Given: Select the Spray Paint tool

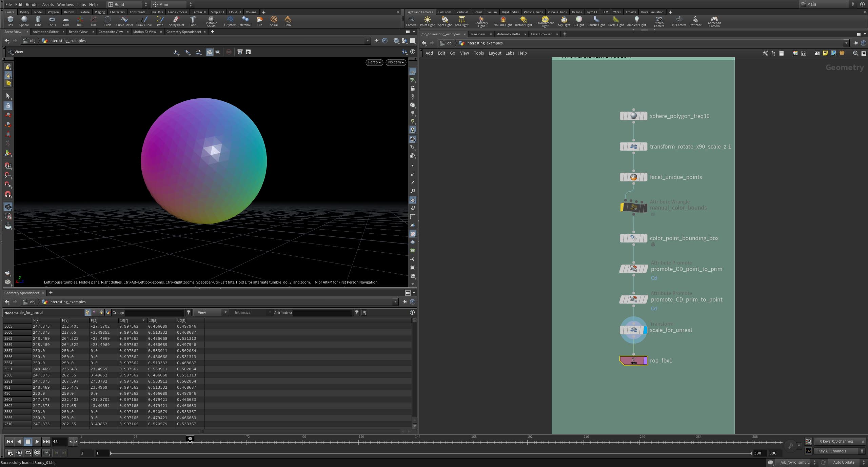Looking at the screenshot, I should tap(176, 21).
